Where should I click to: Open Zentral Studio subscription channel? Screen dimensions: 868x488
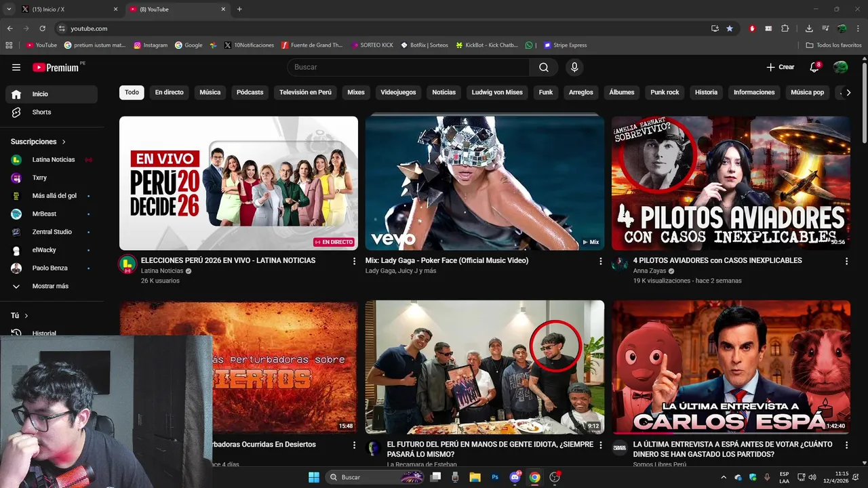(52, 232)
